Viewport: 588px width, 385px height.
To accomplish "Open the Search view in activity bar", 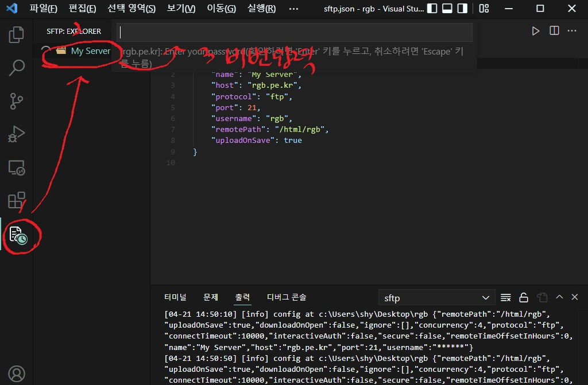I will point(17,68).
